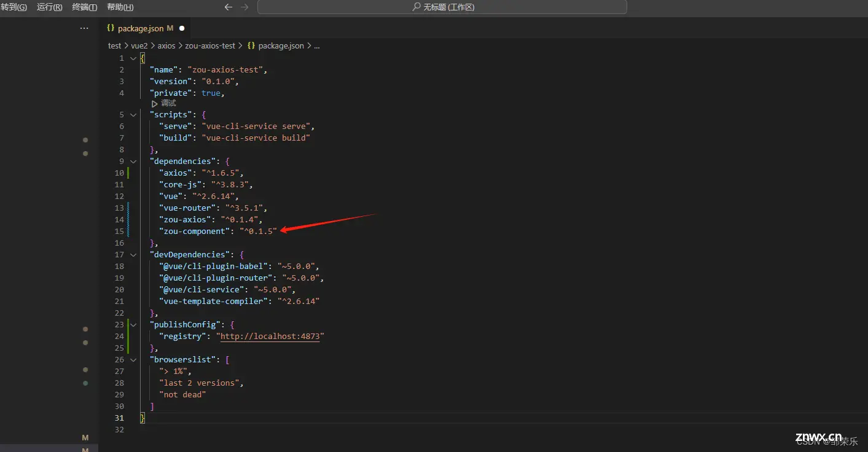Click line number 32 in the gutter
This screenshot has height=452, width=868.
[119, 430]
